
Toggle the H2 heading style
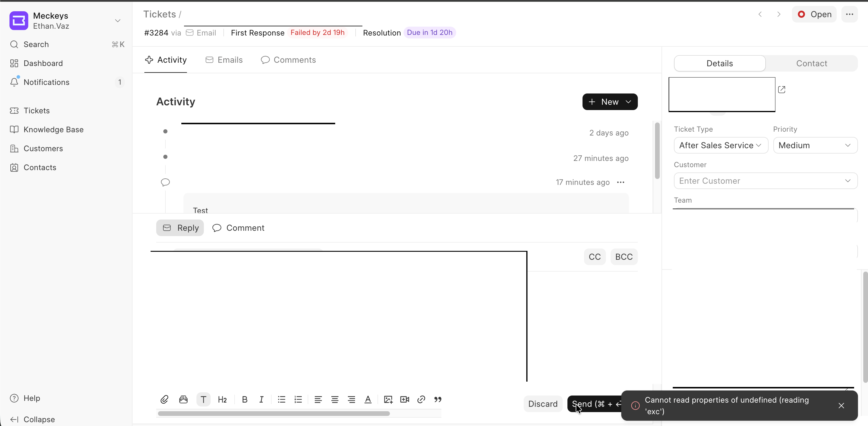pos(222,399)
